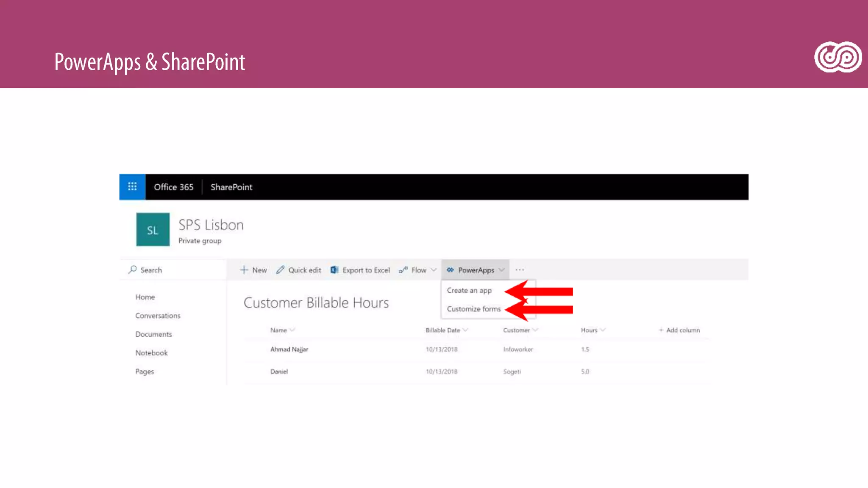Open the Ahmad Najjar list item

pyautogui.click(x=289, y=349)
